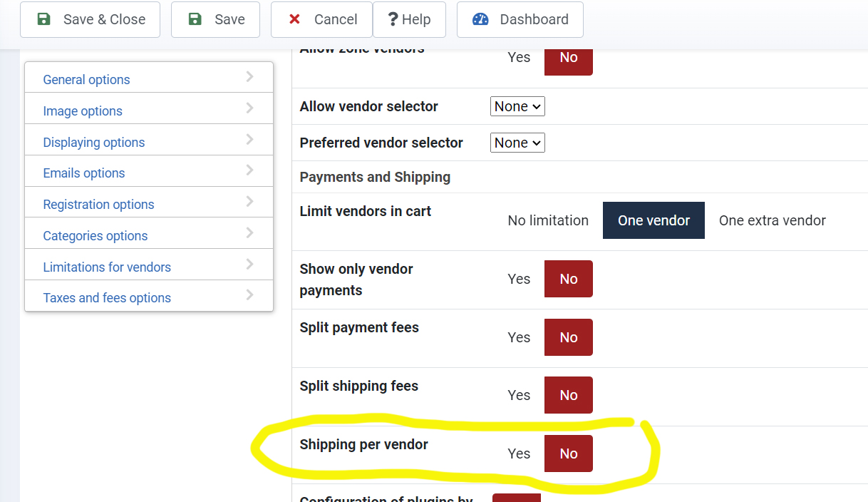Click the floppy disk icon on Save
The width and height of the screenshot is (868, 502).
(195, 19)
